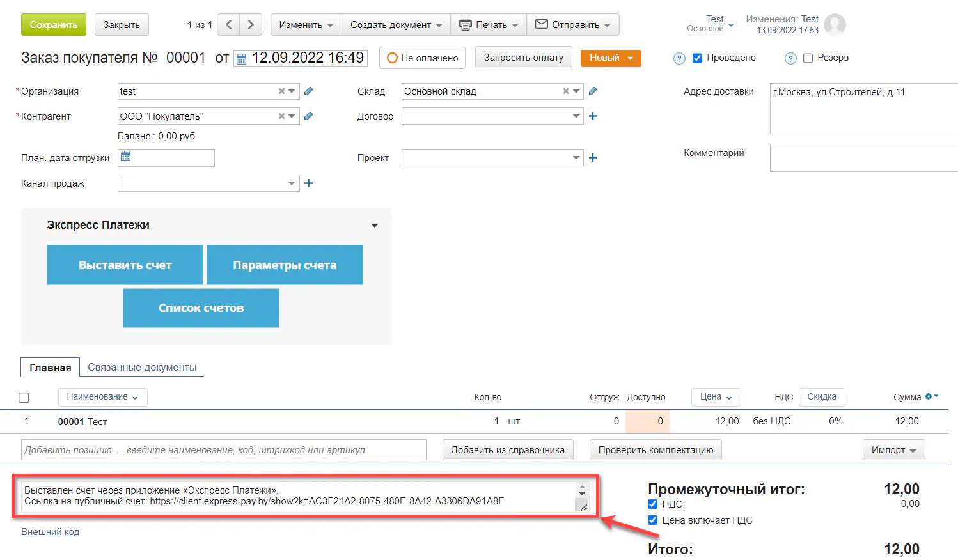Collapse the Экспресс Платежи panel
Viewport: 958px width, 560px height.
click(x=374, y=226)
